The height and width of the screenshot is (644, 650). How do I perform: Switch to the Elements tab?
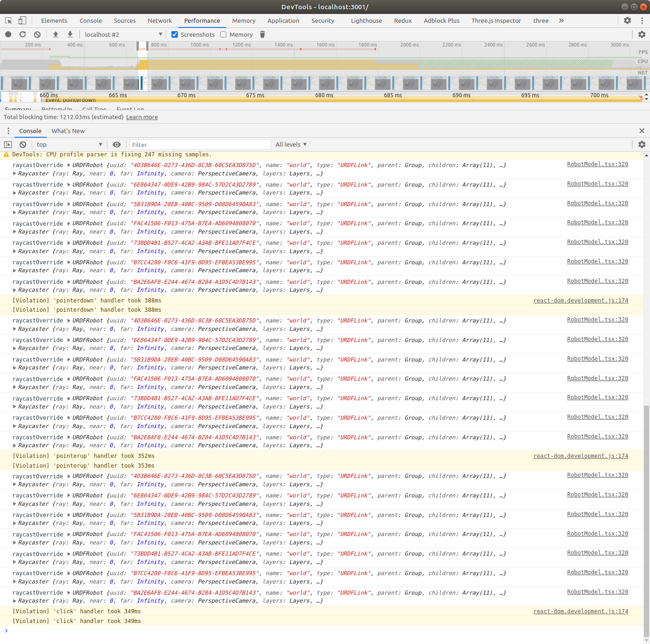[x=54, y=20]
